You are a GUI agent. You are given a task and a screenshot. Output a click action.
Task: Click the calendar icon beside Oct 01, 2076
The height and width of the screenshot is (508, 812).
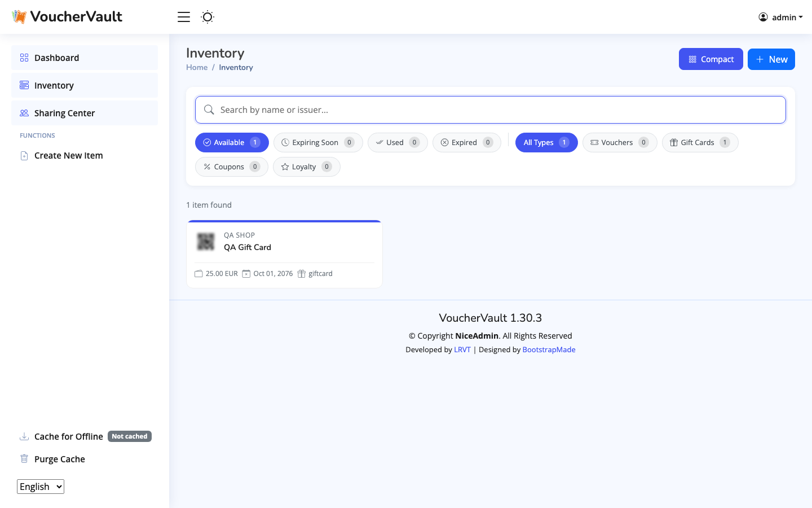(246, 274)
